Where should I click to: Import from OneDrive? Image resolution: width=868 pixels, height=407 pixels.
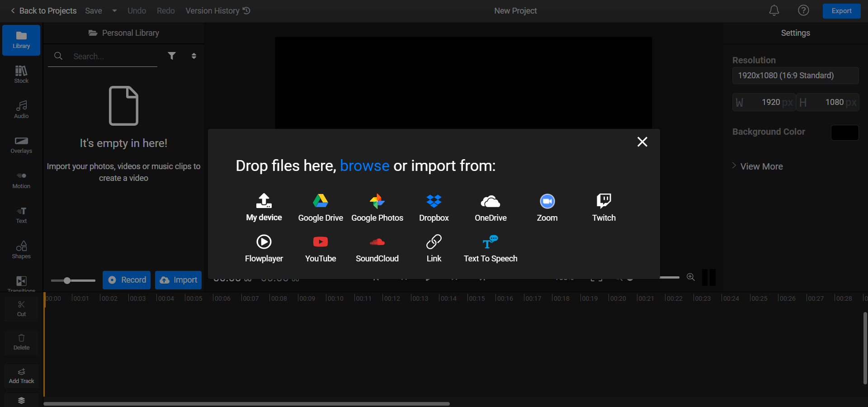(491, 208)
